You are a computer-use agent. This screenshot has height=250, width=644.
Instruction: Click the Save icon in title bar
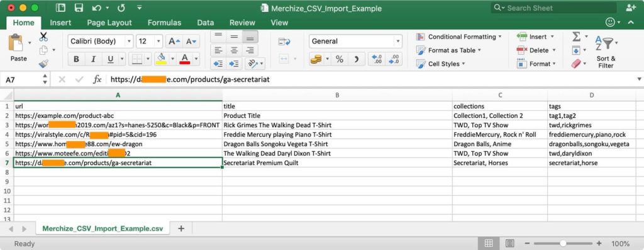(79, 8)
